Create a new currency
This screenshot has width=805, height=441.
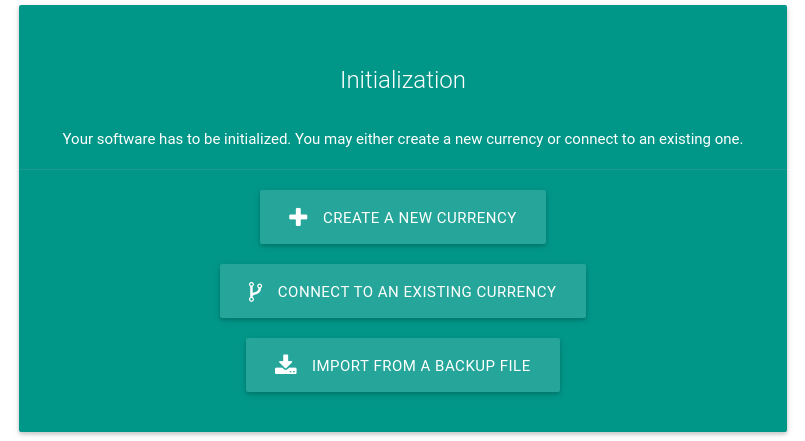(x=402, y=217)
